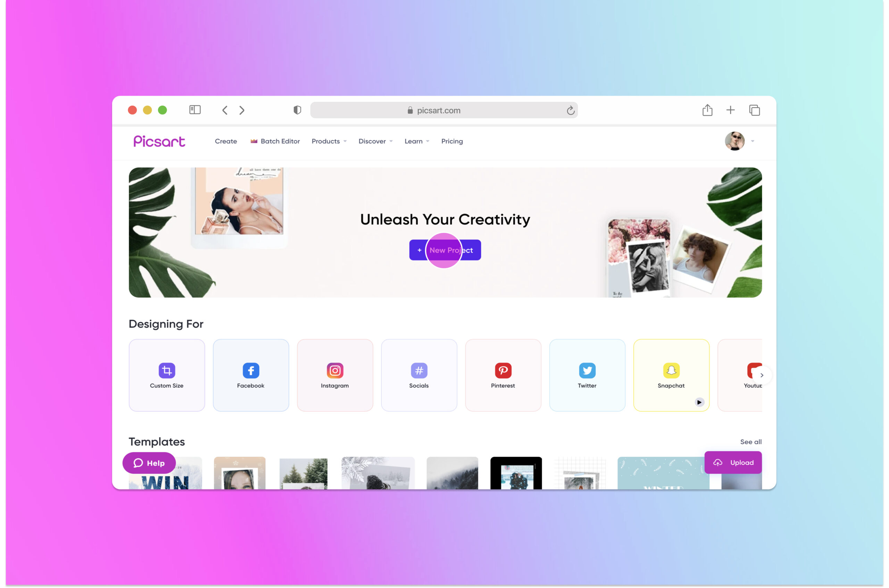Click the Create menu item
Screen dimensions: 889x588
coord(225,141)
